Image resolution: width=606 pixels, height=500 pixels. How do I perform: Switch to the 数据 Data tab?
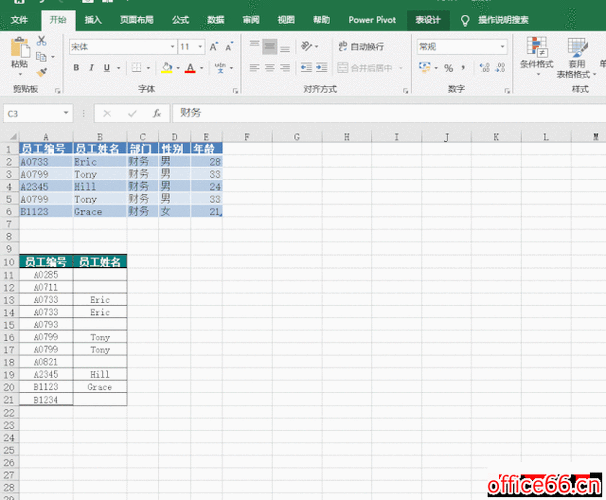pos(216,20)
